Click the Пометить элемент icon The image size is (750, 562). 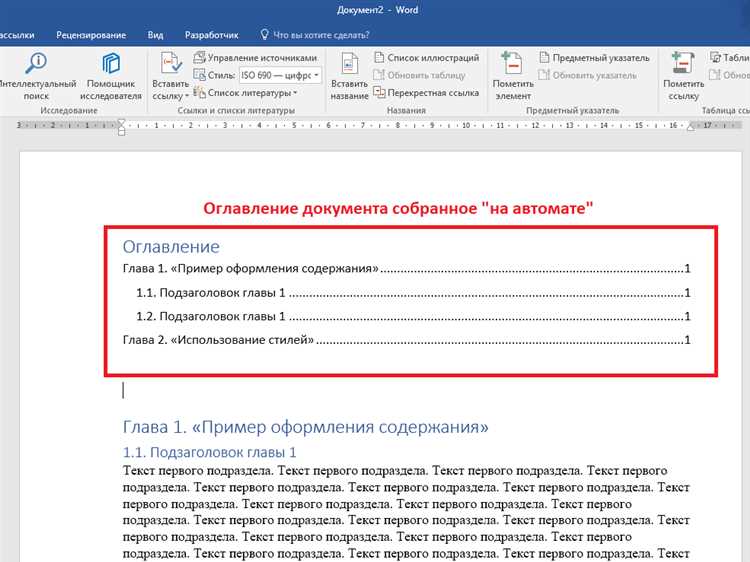click(x=512, y=63)
